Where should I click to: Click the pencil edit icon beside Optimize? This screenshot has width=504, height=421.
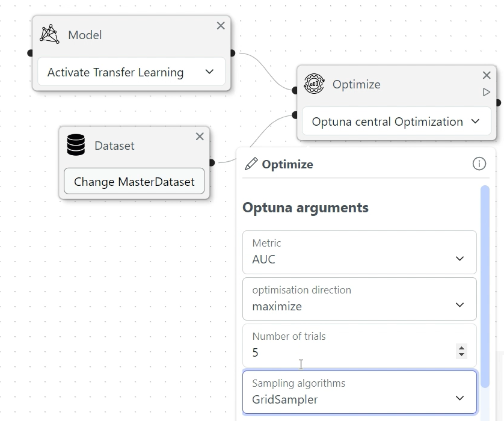tap(251, 164)
